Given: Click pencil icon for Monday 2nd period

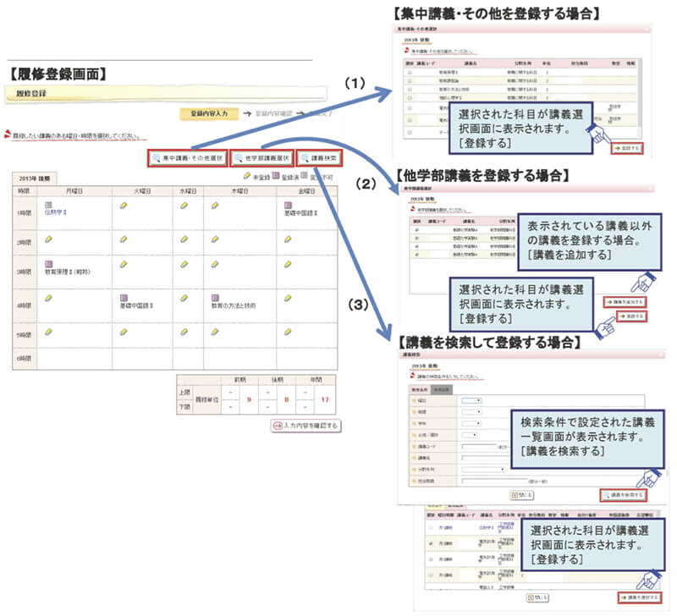Looking at the screenshot, I should (x=49, y=239).
